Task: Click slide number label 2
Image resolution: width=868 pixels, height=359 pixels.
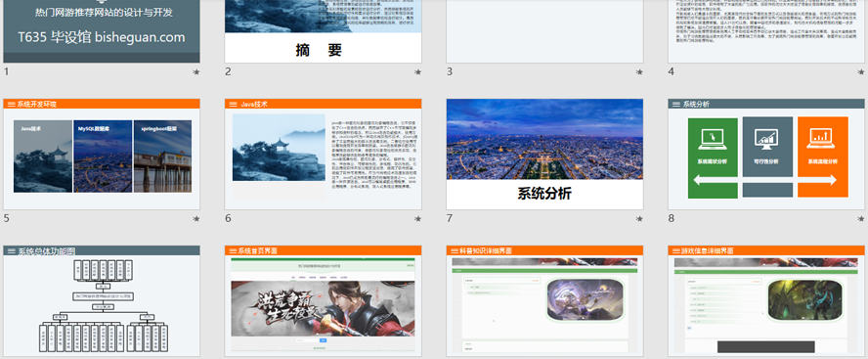Action: click(x=228, y=71)
